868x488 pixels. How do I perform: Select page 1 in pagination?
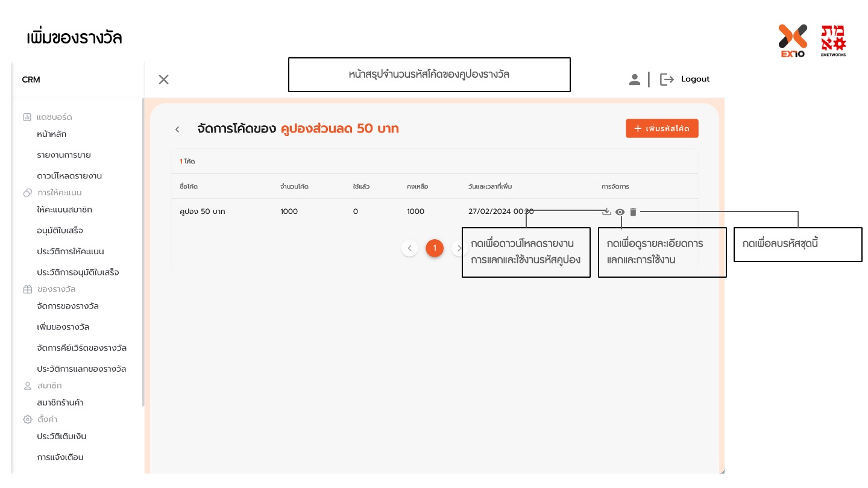435,248
